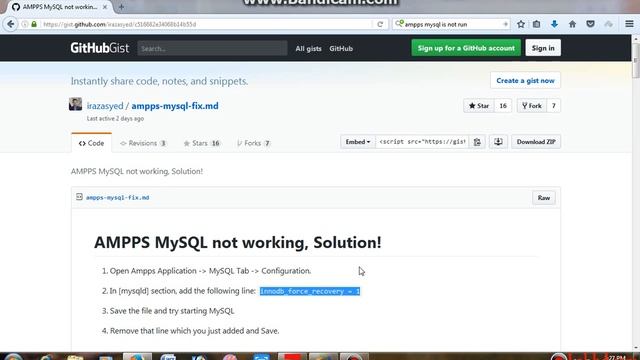Image resolution: width=640 pixels, height=360 pixels.
Task: Open a new tab with the plus button
Action: coord(121,7)
